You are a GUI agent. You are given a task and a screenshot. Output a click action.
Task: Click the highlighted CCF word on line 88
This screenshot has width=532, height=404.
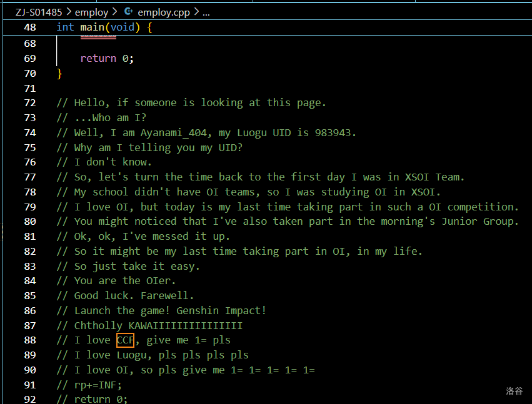click(x=125, y=340)
